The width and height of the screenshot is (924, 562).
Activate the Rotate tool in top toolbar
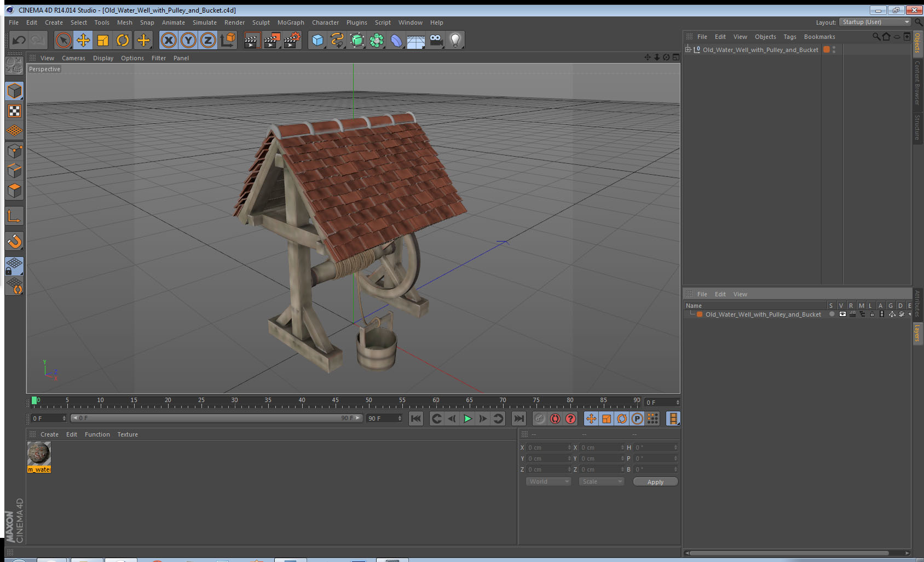click(123, 40)
